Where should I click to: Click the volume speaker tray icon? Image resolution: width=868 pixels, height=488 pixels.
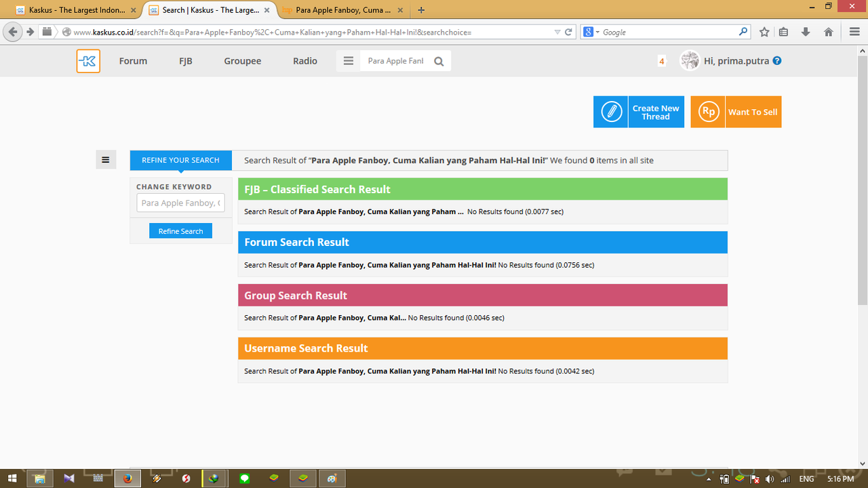(770, 479)
